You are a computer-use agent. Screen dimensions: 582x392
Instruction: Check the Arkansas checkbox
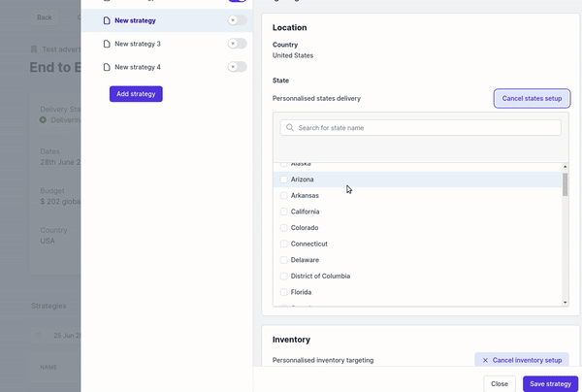pos(284,196)
